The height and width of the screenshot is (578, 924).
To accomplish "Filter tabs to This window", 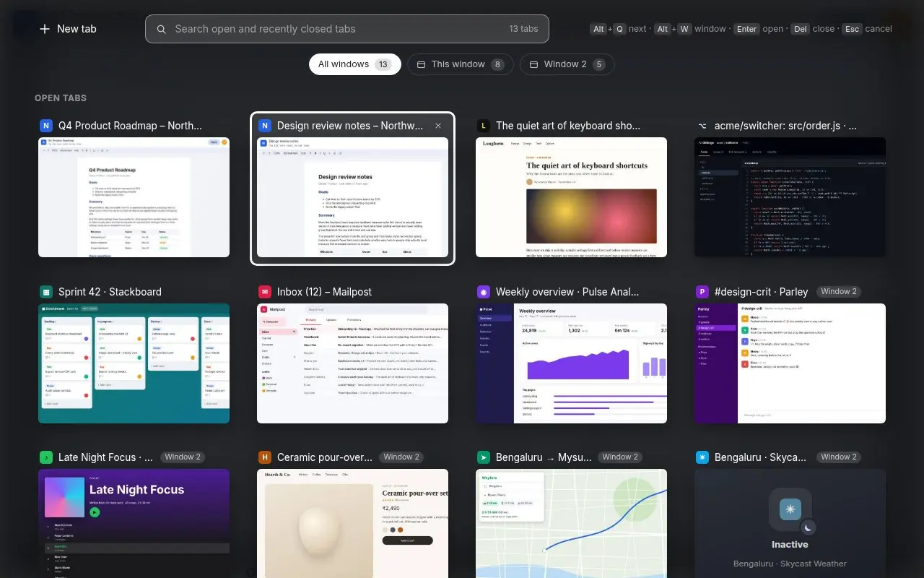I will [x=461, y=64].
